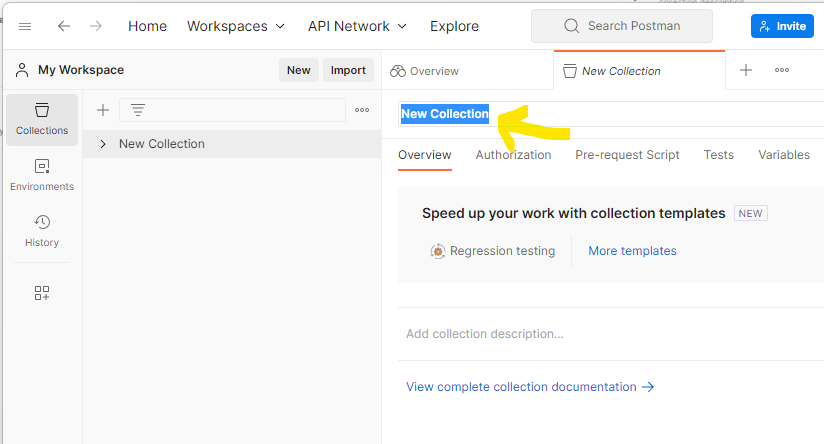Image resolution: width=824 pixels, height=444 pixels.
Task: Click the NEW badge beside templates heading
Action: (750, 213)
